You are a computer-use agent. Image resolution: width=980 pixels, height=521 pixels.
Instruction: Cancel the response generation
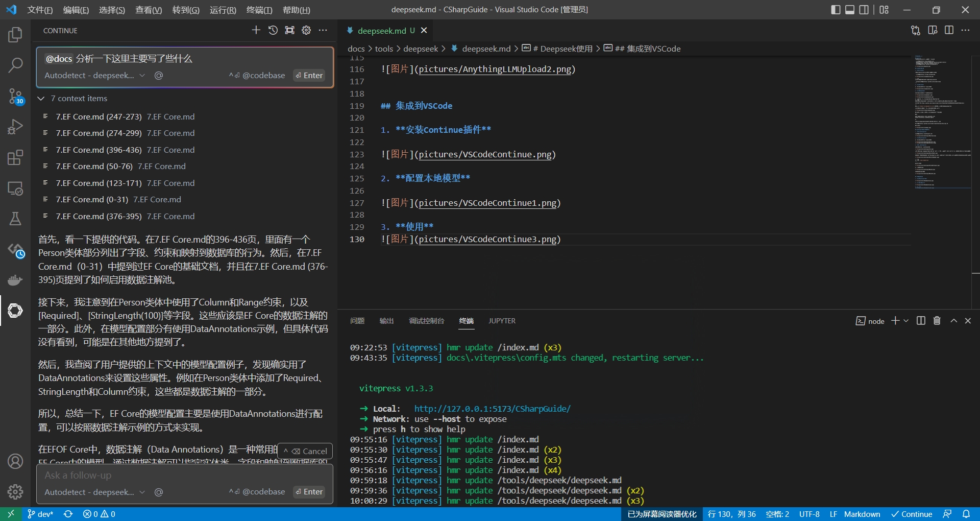(x=305, y=451)
